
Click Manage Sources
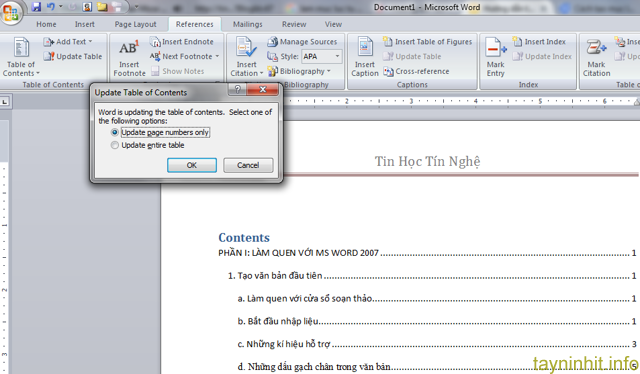[302, 42]
